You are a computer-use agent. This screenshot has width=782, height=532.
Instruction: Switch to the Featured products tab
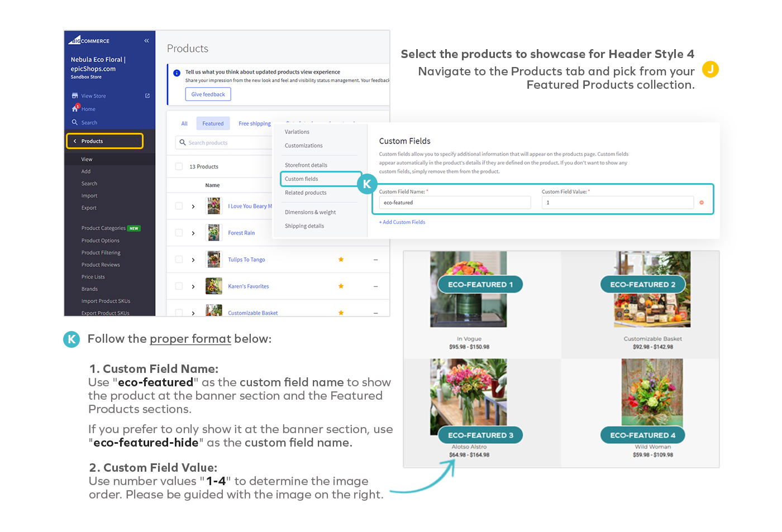coord(213,123)
